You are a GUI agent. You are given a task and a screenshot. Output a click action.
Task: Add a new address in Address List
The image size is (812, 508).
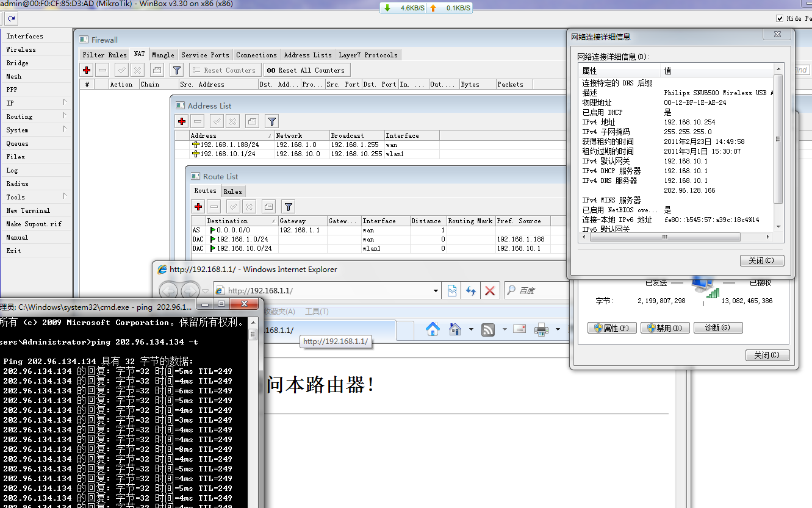[x=182, y=121]
